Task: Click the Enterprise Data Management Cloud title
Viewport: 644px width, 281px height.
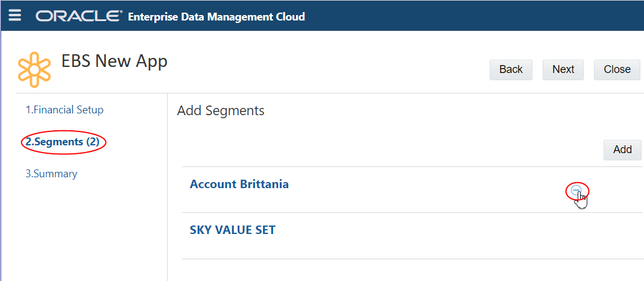Action: pyautogui.click(x=216, y=16)
